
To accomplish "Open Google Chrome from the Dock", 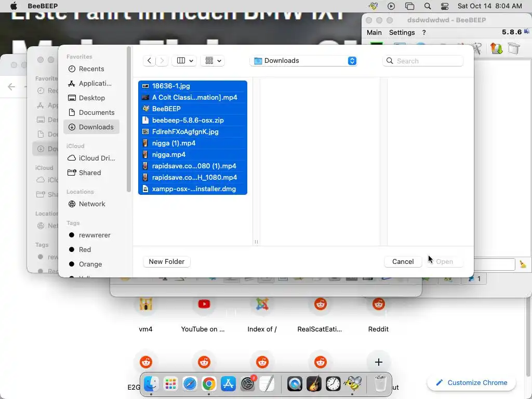I will [x=209, y=384].
